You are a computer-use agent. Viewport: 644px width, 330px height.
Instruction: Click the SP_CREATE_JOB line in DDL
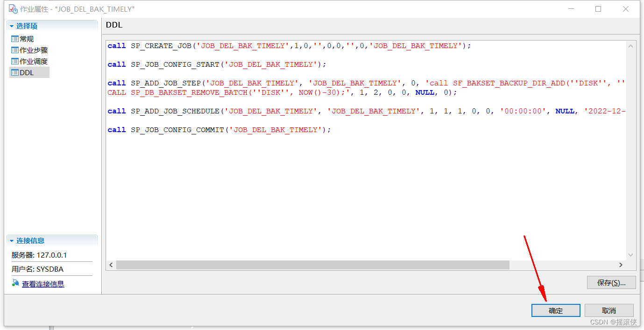(290, 46)
